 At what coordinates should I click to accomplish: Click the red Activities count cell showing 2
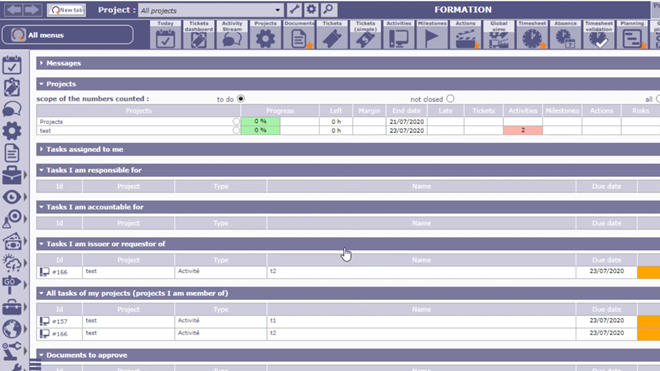coord(523,131)
